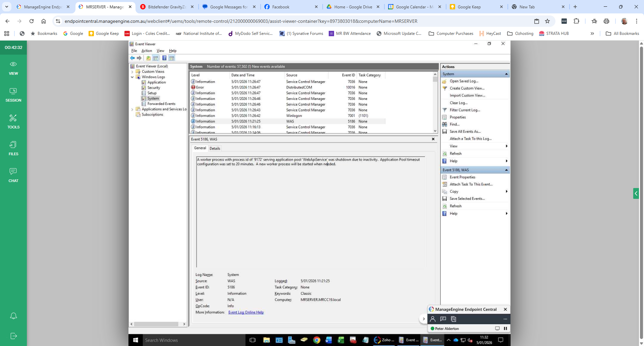This screenshot has height=346, width=644.
Task: Click the Date and Time column header
Action: (x=257, y=75)
